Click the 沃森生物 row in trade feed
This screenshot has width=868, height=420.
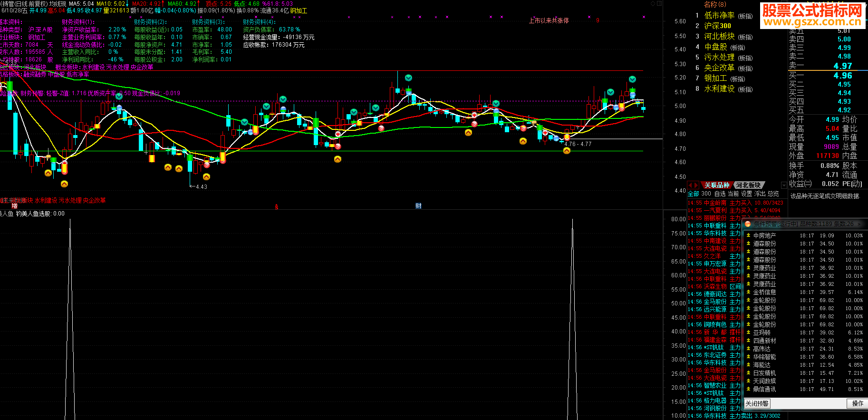tap(714, 286)
